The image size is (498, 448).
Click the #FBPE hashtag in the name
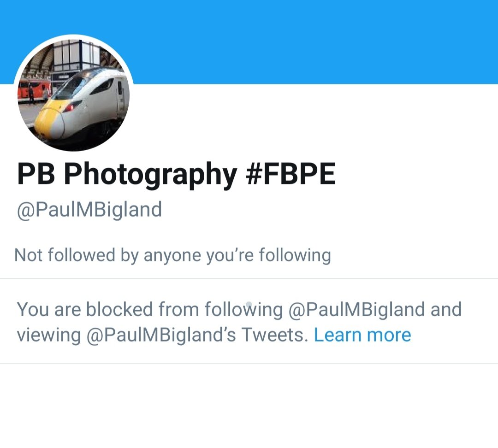(290, 173)
